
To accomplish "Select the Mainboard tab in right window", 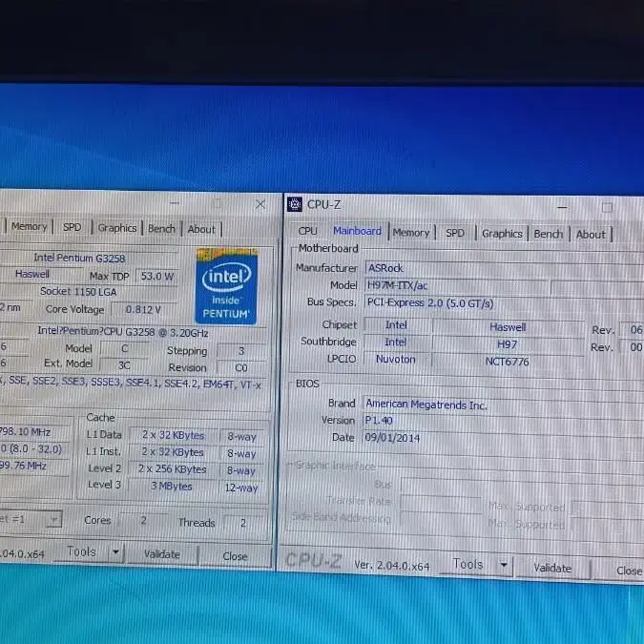I will (357, 231).
